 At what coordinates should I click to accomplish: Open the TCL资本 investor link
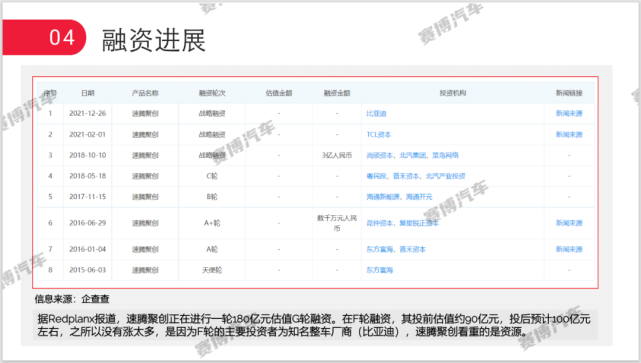[x=379, y=134]
